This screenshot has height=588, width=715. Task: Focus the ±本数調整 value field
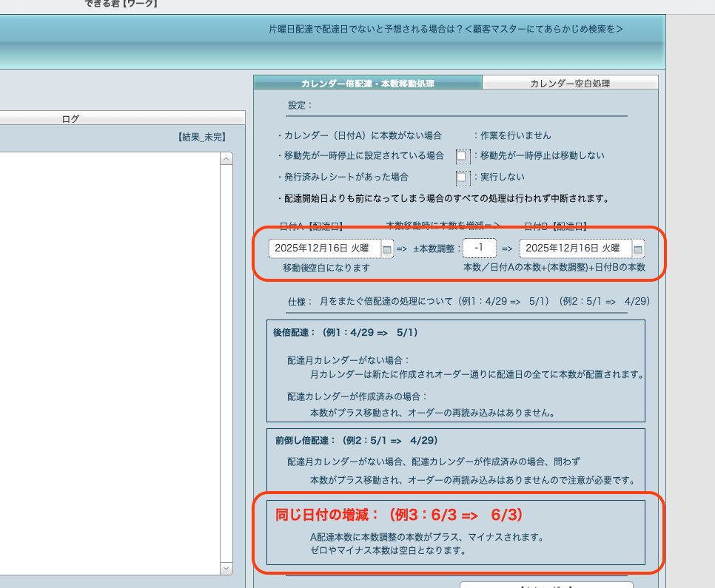[479, 249]
